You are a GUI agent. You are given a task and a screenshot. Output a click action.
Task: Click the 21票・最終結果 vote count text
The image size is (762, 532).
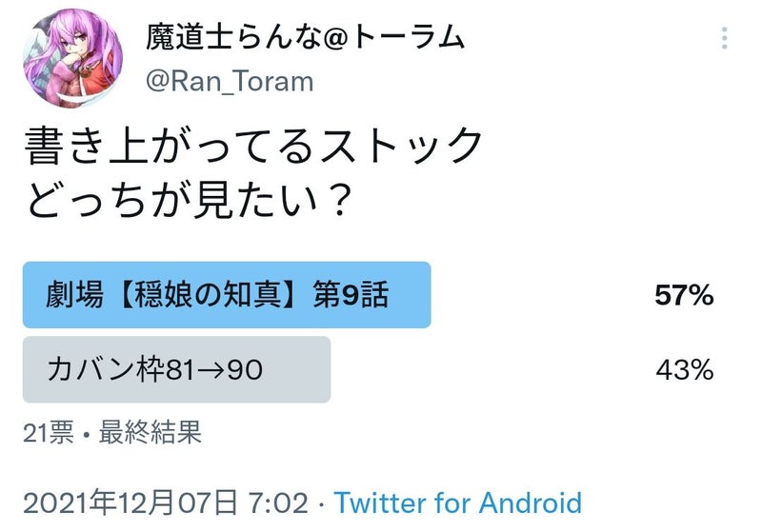tap(112, 432)
